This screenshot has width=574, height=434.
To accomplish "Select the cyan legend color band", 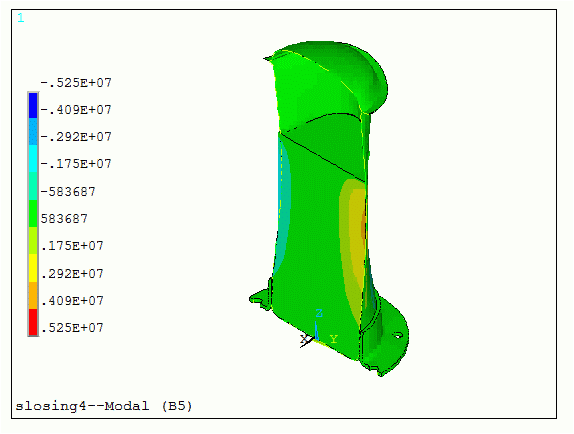I will pos(33,159).
